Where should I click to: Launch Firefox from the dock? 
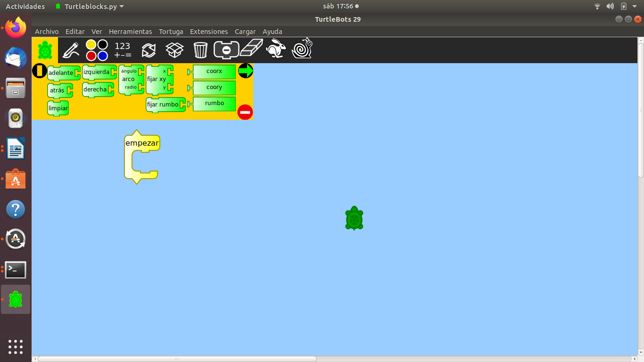(x=16, y=28)
